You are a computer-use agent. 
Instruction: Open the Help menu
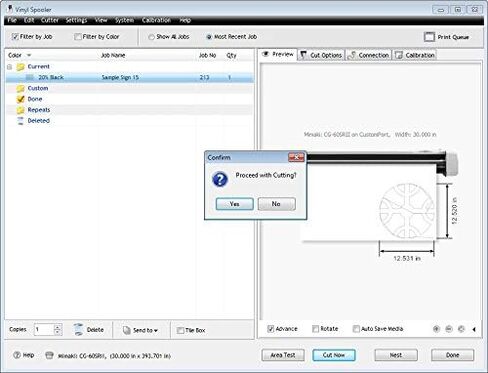[x=185, y=20]
